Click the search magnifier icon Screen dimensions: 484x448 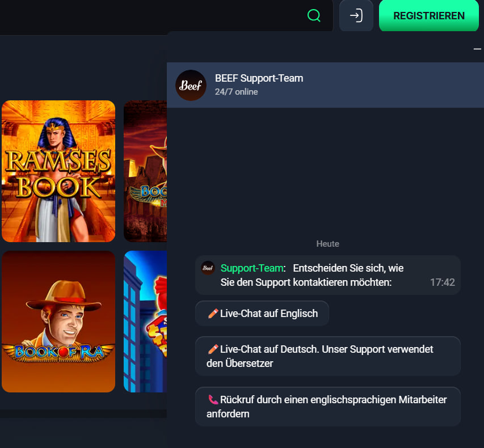(314, 15)
